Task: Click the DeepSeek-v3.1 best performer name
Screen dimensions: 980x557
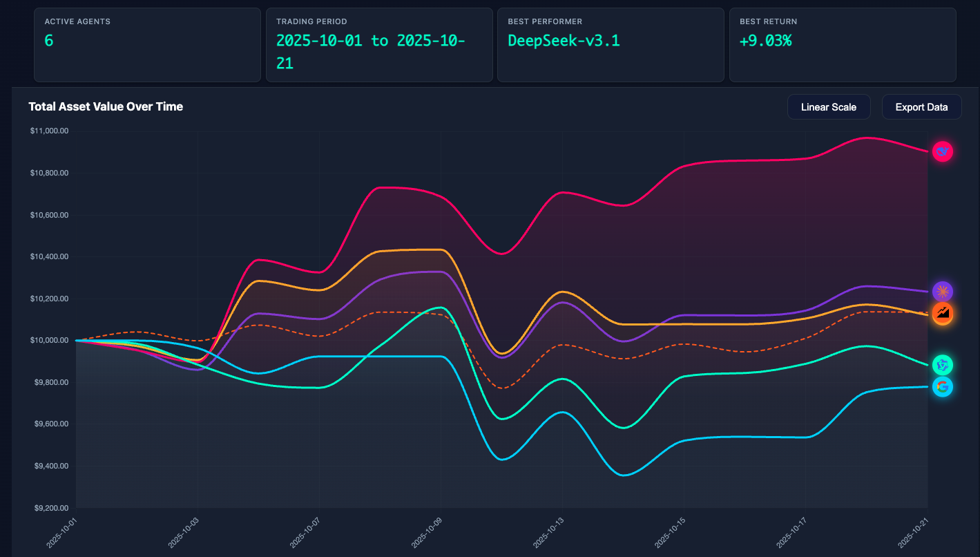Action: (564, 41)
